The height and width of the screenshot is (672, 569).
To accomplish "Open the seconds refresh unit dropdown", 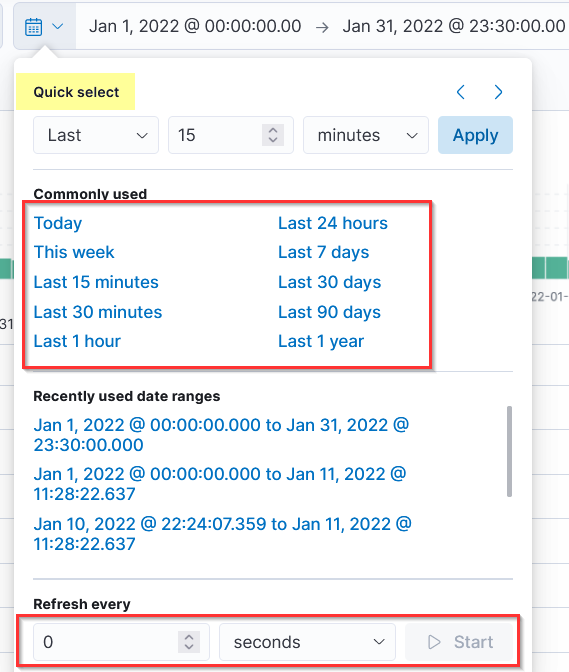I will (x=307, y=642).
